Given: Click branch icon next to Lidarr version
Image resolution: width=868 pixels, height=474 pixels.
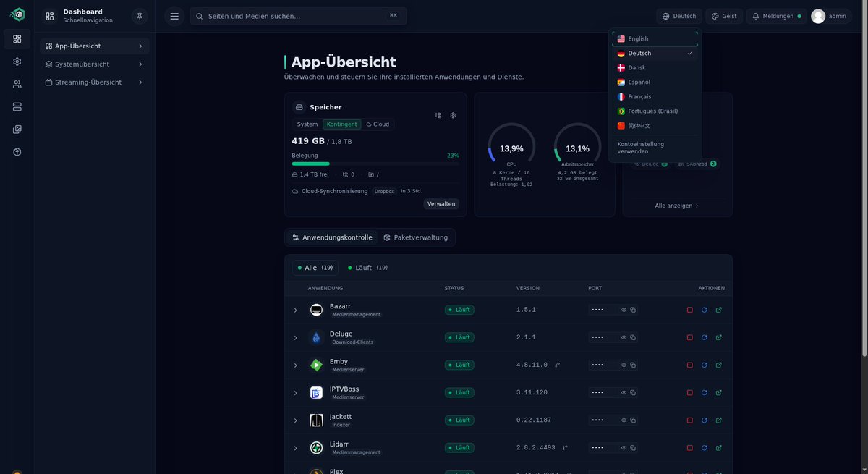Looking at the screenshot, I should point(565,447).
